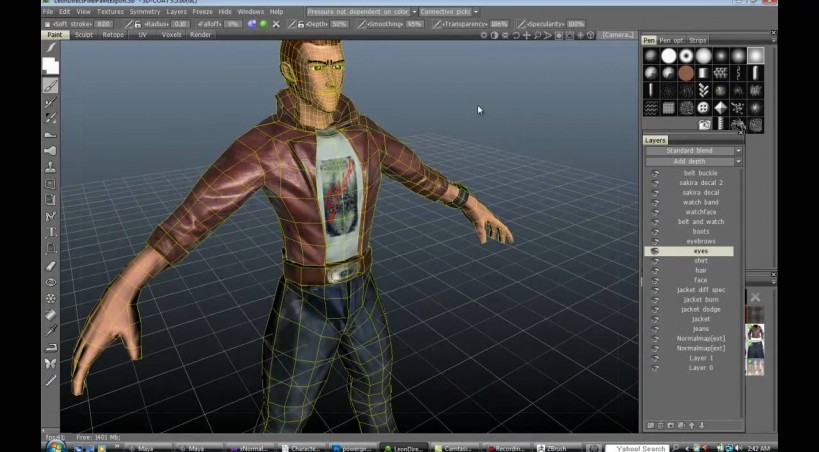
Task: Switch to the Sculpt tab
Action: tap(85, 34)
